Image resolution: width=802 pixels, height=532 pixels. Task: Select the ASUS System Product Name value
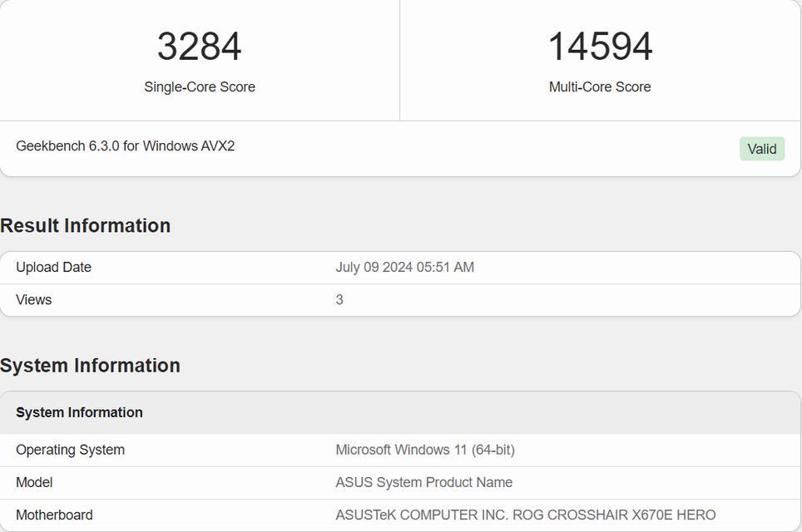click(424, 482)
